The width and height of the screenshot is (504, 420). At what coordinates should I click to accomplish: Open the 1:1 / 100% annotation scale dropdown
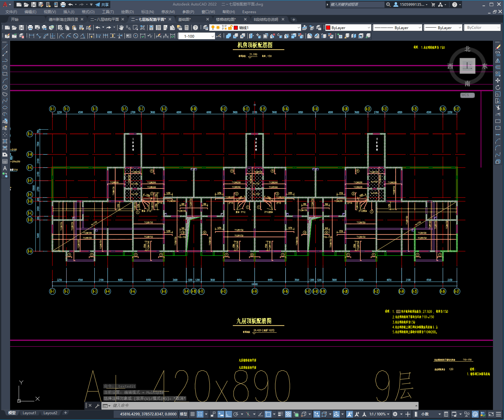tap(379, 414)
